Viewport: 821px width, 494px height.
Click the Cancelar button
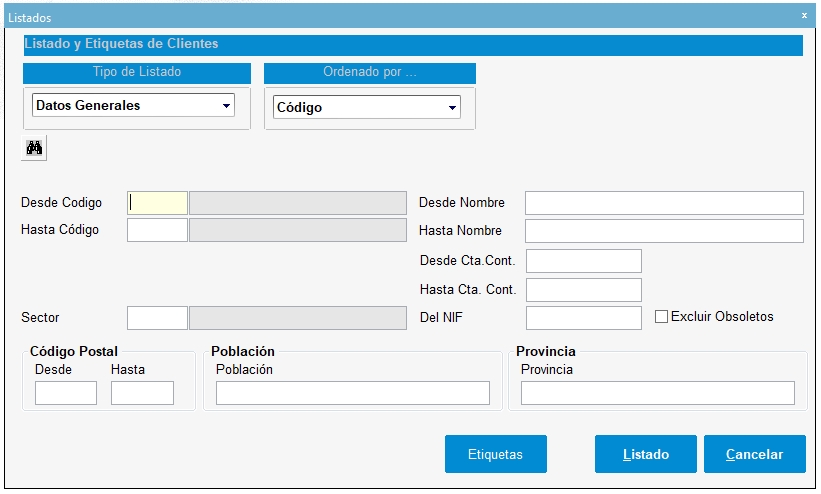point(754,454)
